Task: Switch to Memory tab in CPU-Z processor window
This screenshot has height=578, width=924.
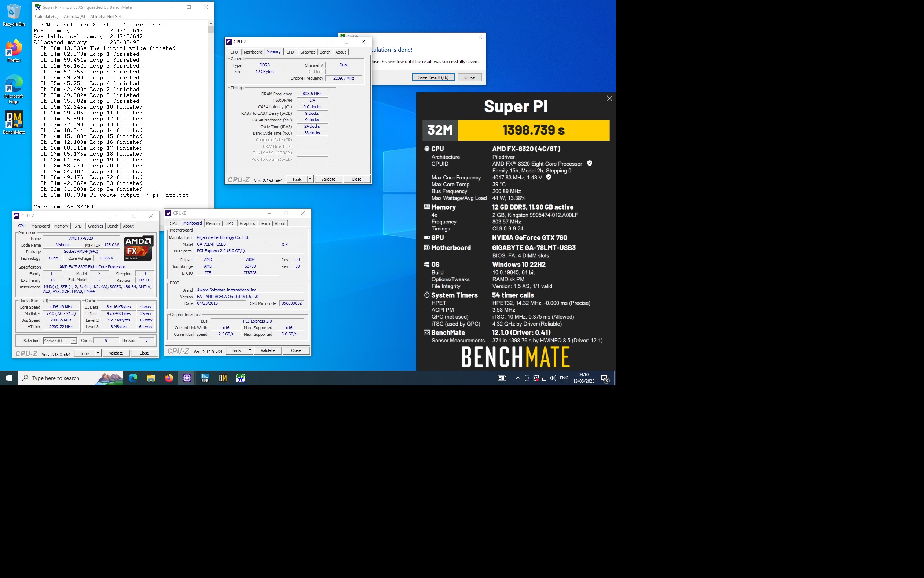Action: 61,226
